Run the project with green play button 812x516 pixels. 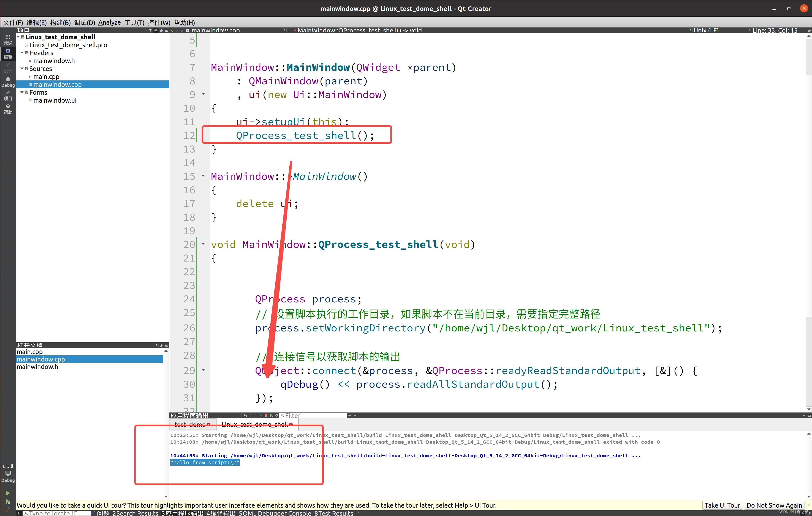(8, 493)
